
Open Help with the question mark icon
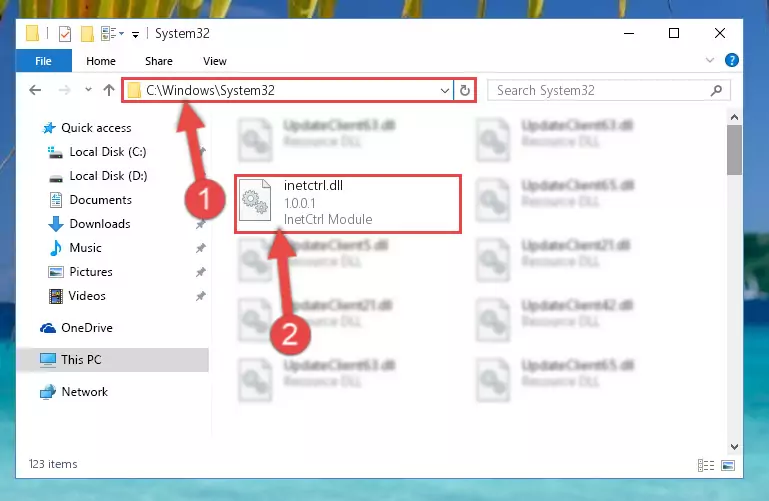click(x=731, y=60)
